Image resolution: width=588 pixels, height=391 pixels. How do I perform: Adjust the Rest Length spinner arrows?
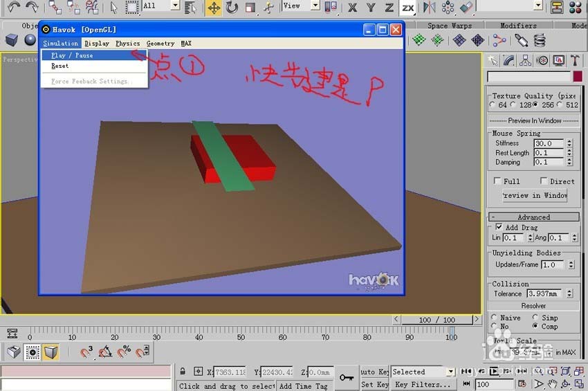(x=569, y=153)
